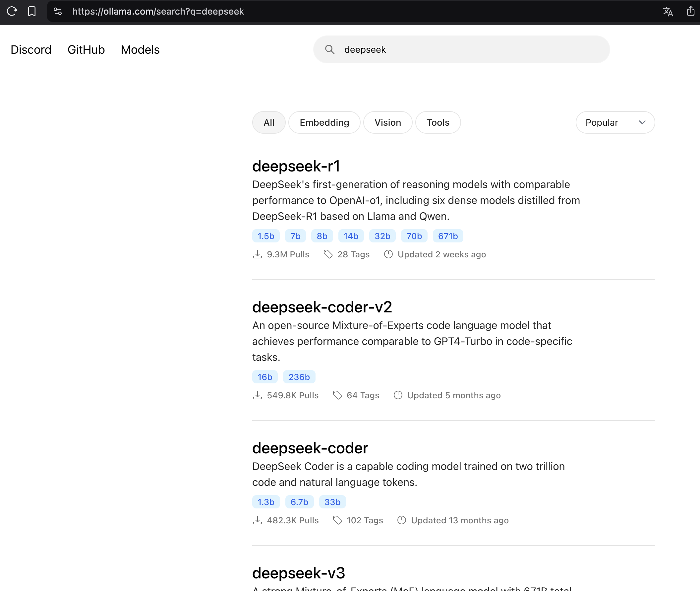Open the Popular sort dropdown

(615, 122)
